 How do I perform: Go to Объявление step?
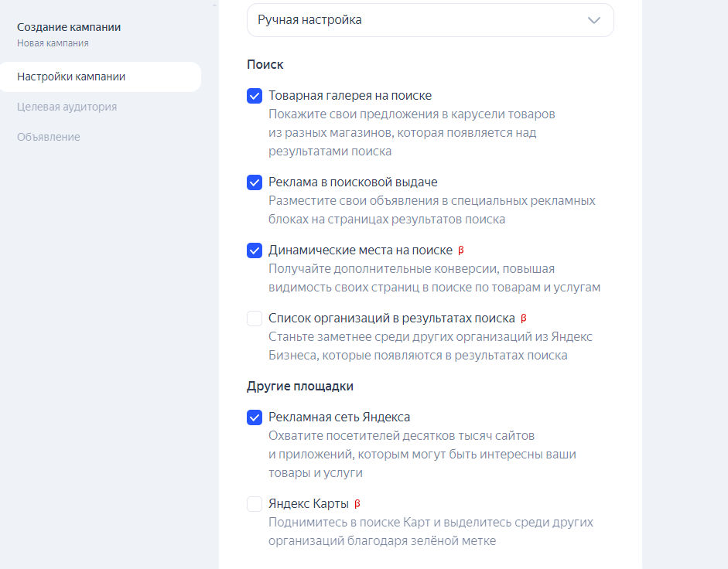48,137
